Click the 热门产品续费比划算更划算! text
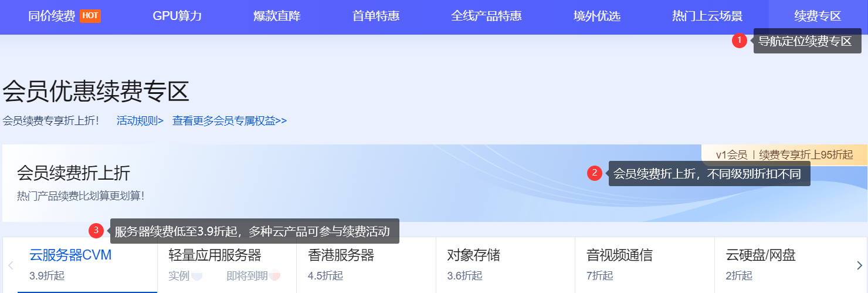This screenshot has height=293, width=868. [81, 196]
